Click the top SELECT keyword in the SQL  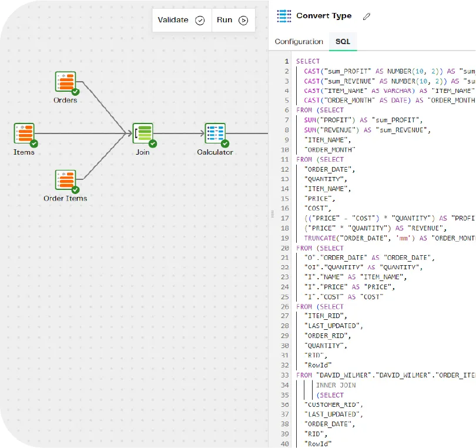[x=308, y=61]
